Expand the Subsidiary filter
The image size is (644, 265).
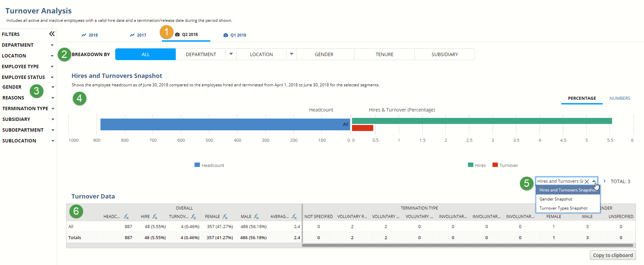point(53,119)
